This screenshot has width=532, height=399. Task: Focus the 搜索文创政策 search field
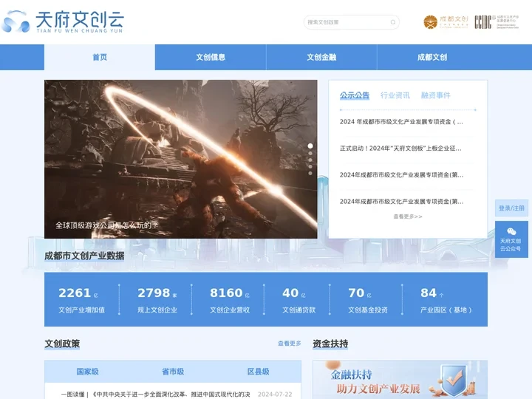tap(351, 22)
